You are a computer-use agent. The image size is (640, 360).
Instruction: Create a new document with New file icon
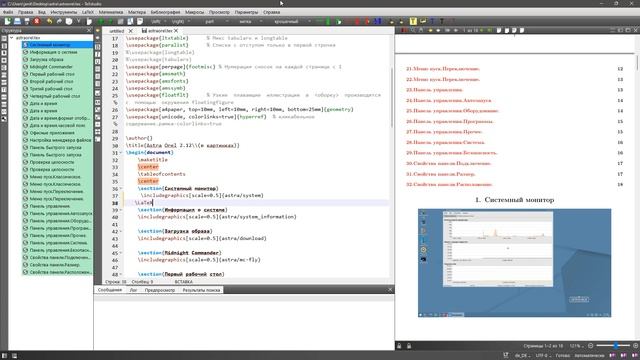[7, 21]
